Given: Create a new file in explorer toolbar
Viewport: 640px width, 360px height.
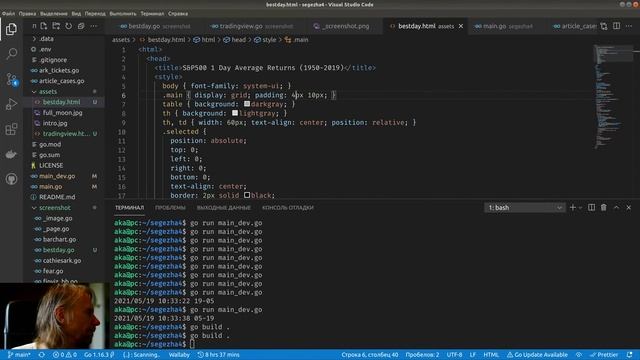Looking at the screenshot, I should (x=44, y=26).
